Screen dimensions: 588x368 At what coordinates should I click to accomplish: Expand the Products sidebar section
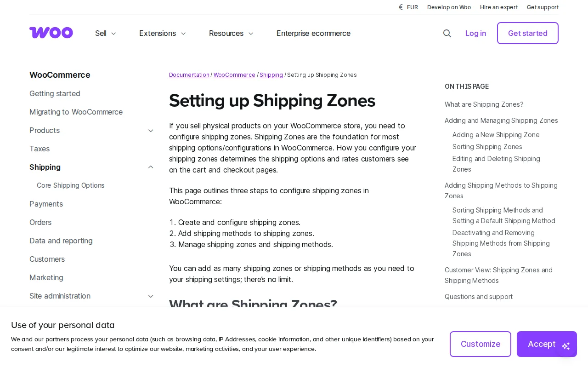click(x=151, y=131)
